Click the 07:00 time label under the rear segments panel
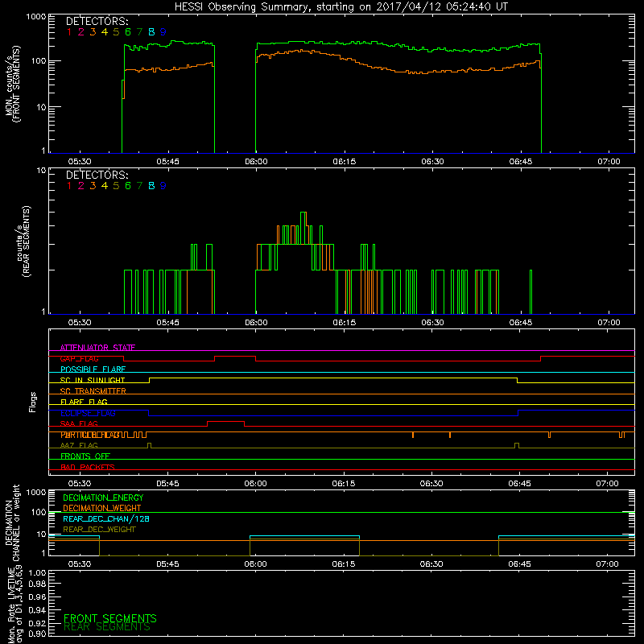The image size is (644, 644). click(x=609, y=323)
